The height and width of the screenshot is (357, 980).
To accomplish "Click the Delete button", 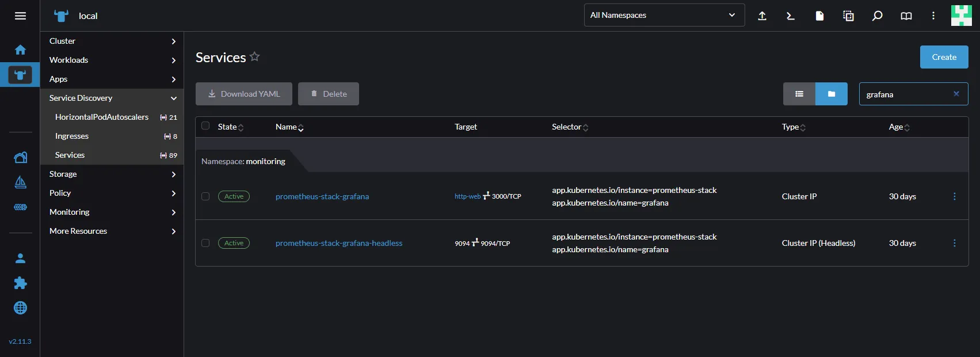I will point(329,94).
